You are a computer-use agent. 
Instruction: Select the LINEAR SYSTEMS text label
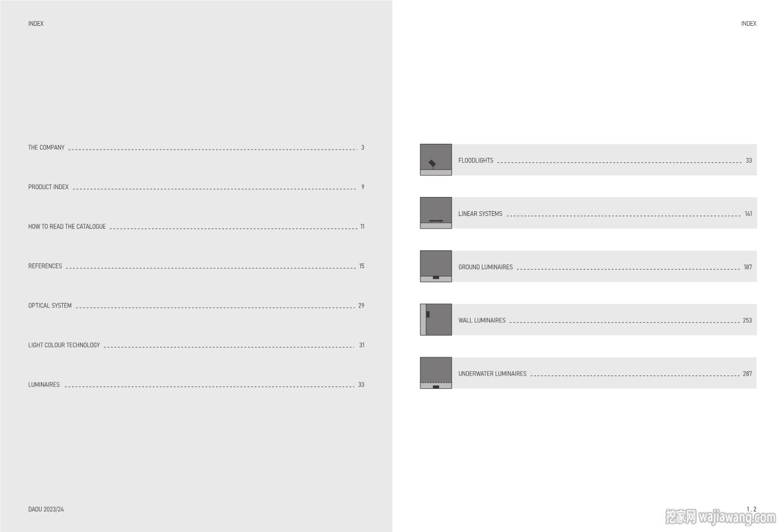tap(480, 214)
